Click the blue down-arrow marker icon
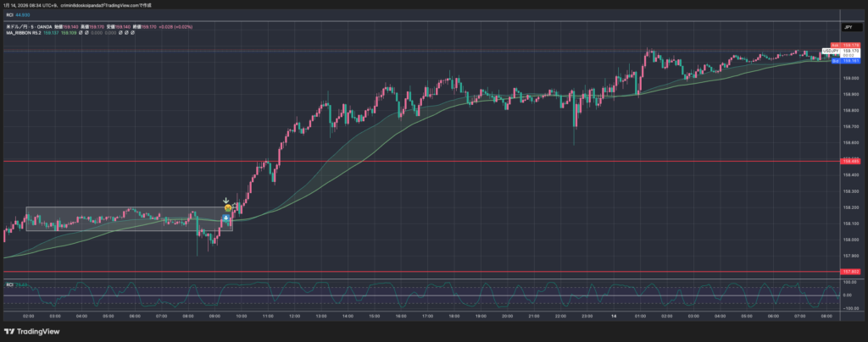868x342 pixels. coord(226,218)
